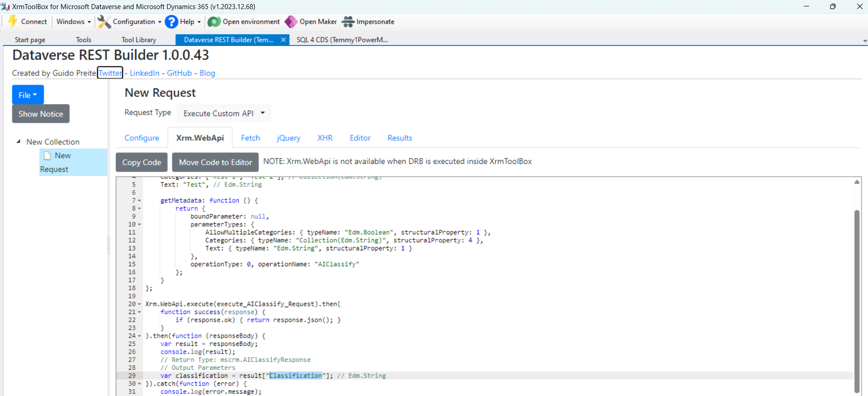Click the boundParameter: null text
The image size is (868, 396).
click(230, 216)
